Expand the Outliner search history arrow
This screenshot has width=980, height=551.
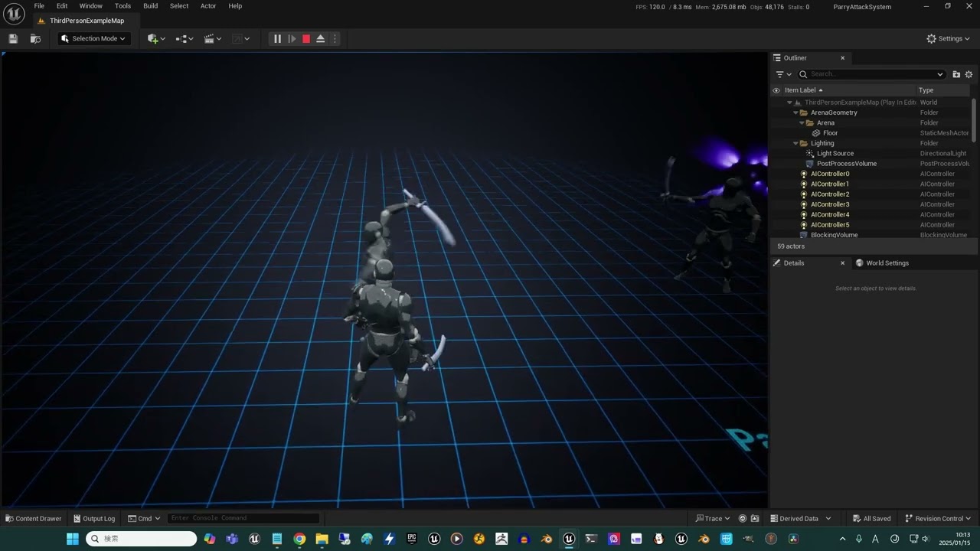tap(940, 74)
